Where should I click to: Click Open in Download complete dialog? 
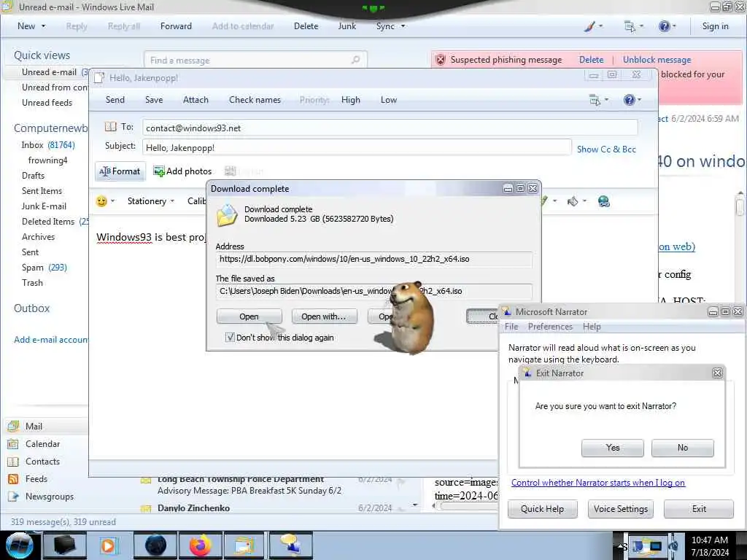(249, 316)
